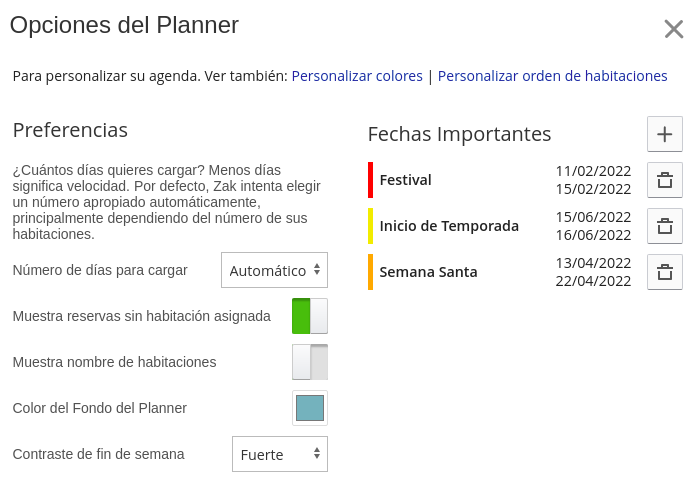Select the Festival entry name
The height and width of the screenshot is (493, 694).
[405, 180]
